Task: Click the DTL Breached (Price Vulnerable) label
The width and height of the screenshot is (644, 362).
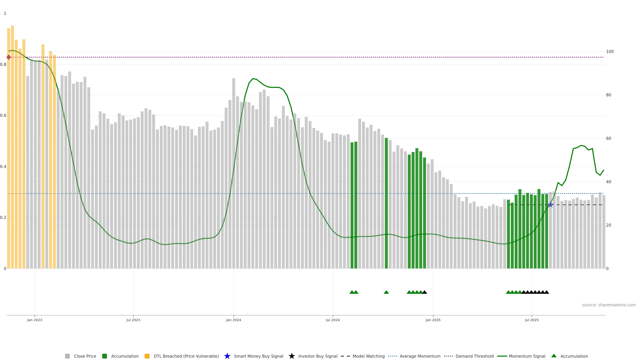Action: (186, 356)
